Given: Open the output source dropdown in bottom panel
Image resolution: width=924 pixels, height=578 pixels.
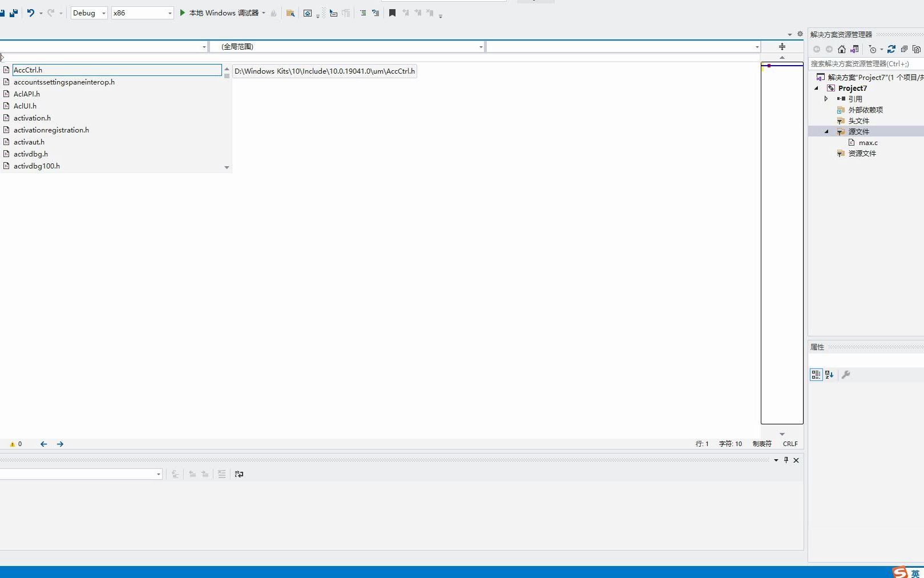Looking at the screenshot, I should (81, 474).
